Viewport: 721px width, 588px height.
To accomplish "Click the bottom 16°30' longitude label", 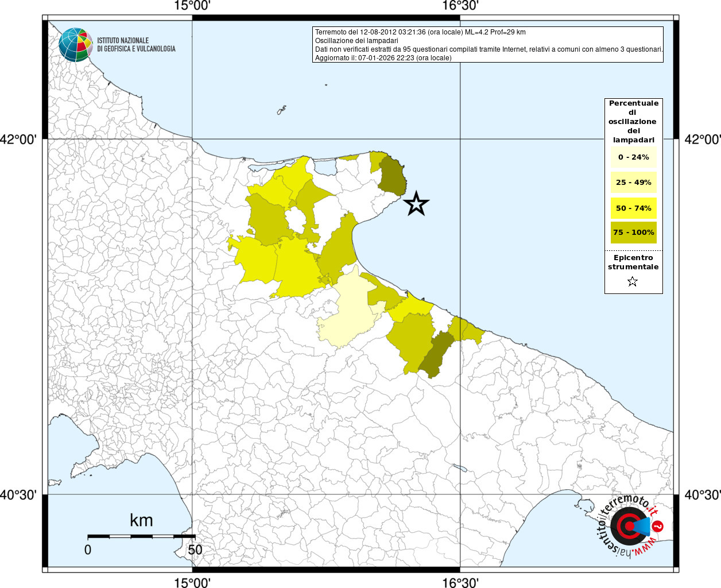I will point(460,582).
